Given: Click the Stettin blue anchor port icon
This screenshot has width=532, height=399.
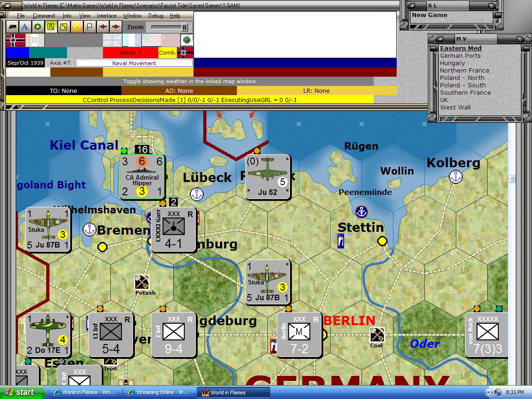Looking at the screenshot, I should 361,212.
